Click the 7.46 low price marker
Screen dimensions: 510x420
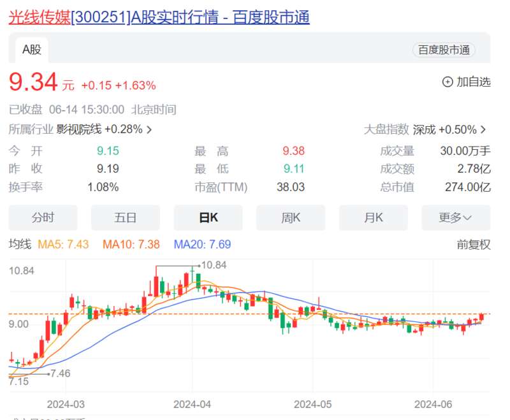pos(61,373)
